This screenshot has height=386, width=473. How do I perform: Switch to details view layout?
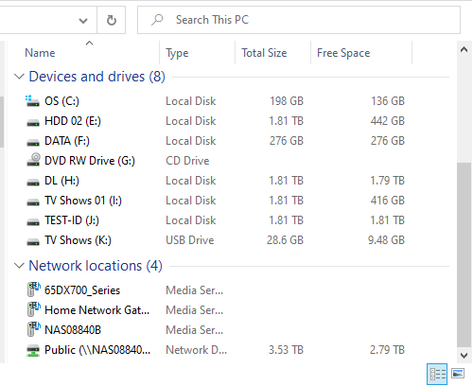[437, 374]
